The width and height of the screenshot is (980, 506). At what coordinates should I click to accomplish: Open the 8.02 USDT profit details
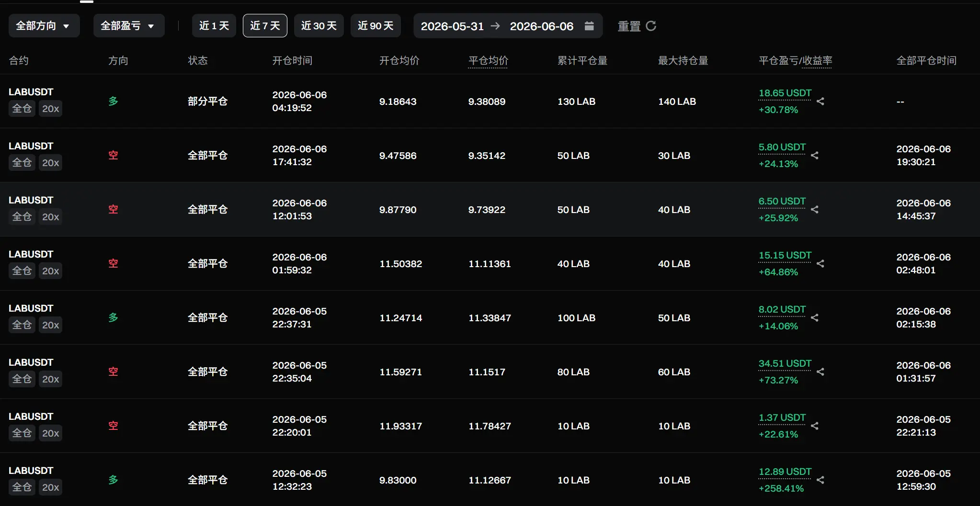pos(782,310)
